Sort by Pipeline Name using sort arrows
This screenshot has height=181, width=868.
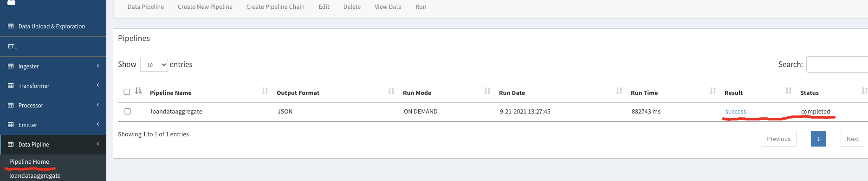[x=265, y=91]
